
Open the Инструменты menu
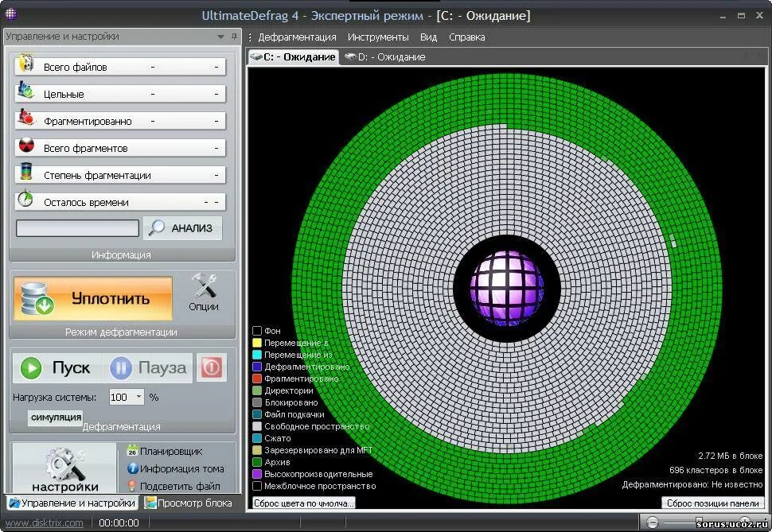click(x=378, y=37)
